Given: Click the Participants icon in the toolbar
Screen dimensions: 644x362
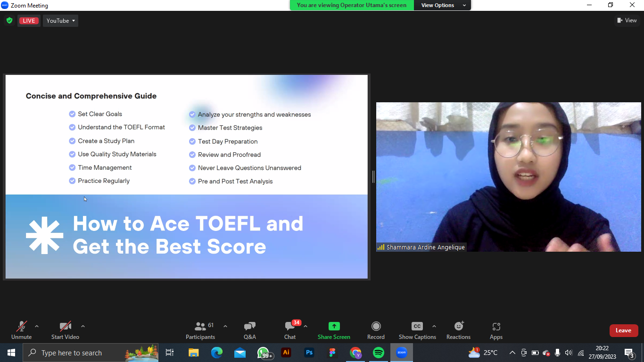Looking at the screenshot, I should tap(200, 327).
